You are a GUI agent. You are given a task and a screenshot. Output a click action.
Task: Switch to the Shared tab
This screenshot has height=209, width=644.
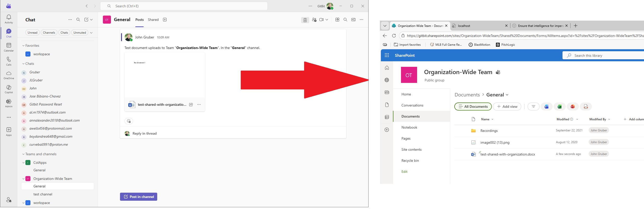pyautogui.click(x=153, y=20)
